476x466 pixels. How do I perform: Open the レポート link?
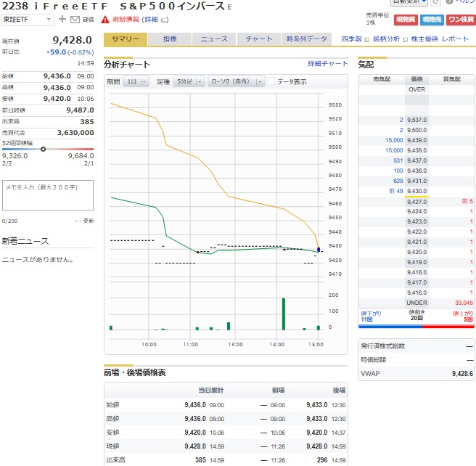click(455, 39)
